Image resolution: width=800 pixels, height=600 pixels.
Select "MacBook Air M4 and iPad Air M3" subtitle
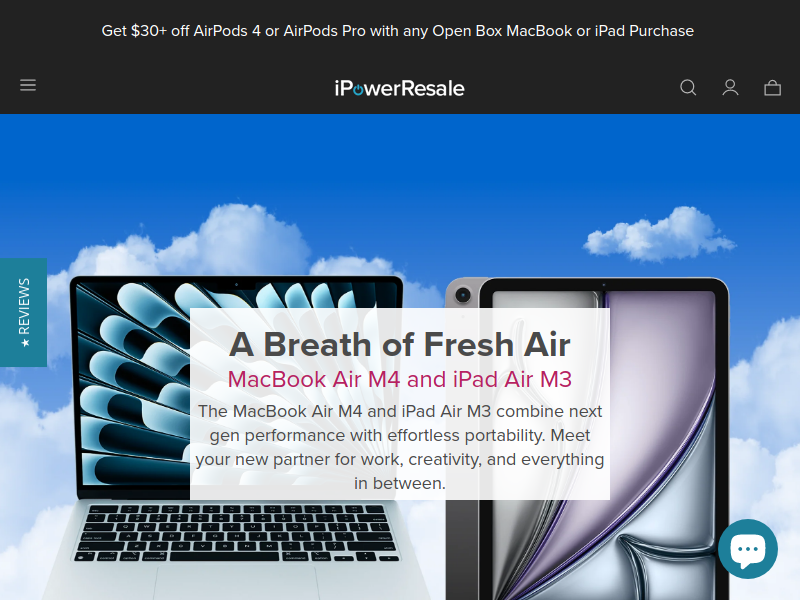click(399, 379)
